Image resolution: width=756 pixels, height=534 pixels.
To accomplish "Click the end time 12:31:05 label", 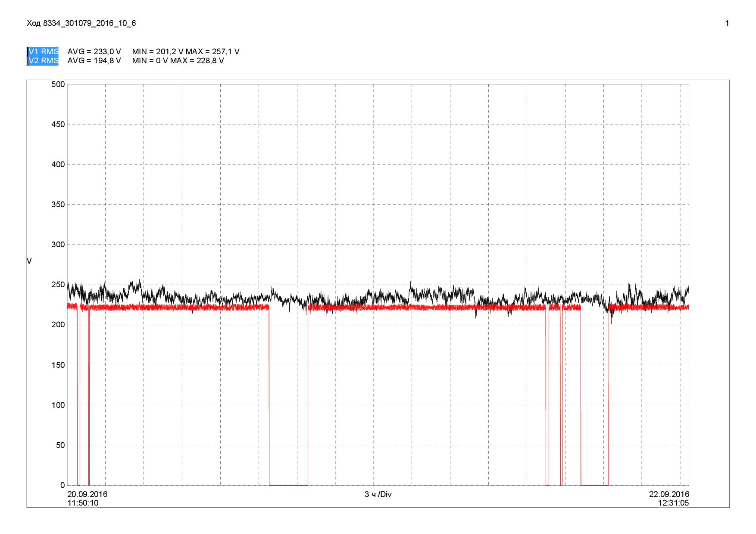I will (x=673, y=503).
